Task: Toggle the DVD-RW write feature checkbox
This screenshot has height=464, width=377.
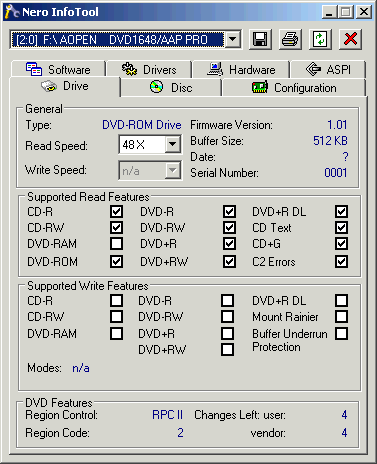Action: (227, 316)
